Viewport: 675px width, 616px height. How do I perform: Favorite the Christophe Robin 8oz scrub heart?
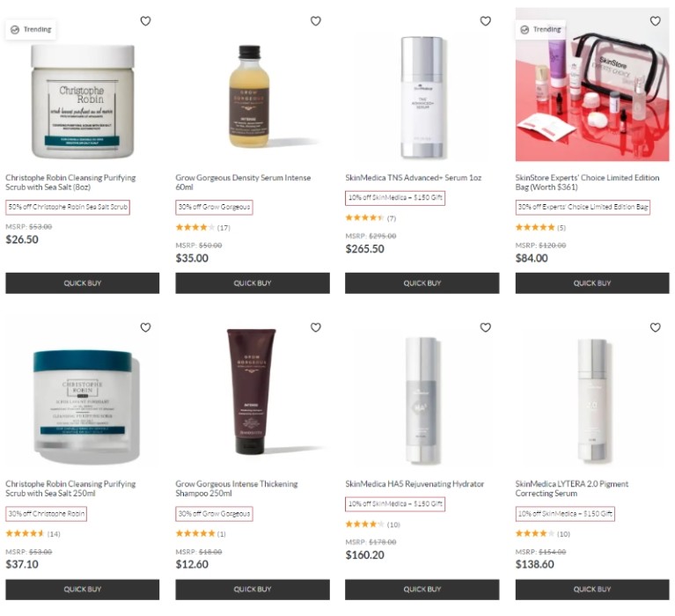(x=145, y=20)
